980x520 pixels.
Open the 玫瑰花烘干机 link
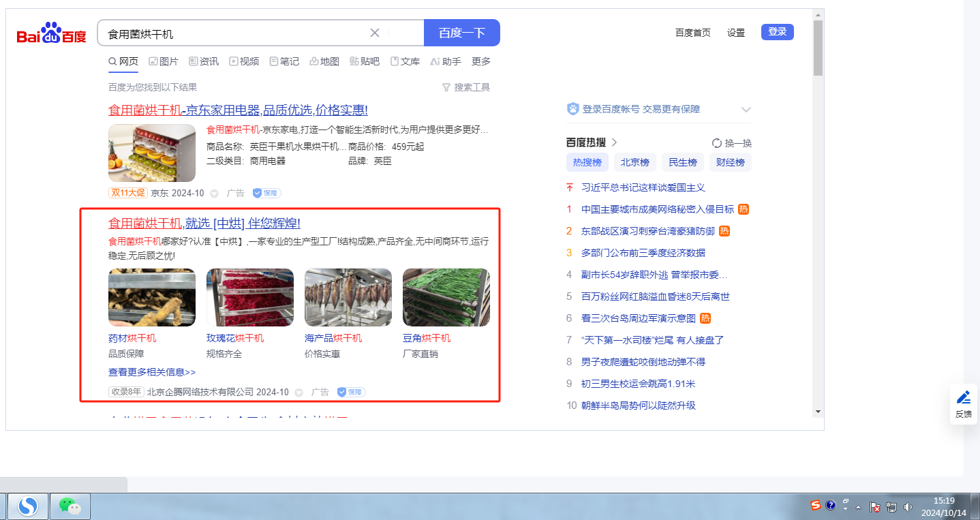(x=235, y=338)
